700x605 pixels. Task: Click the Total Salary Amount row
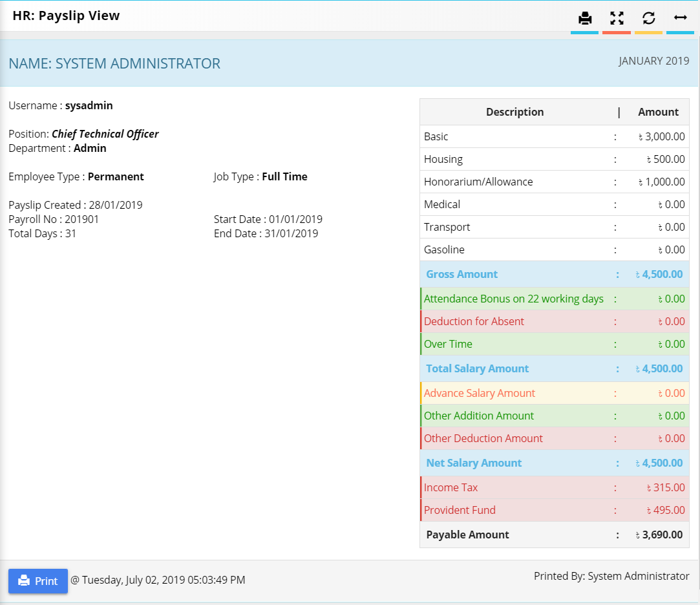(555, 369)
